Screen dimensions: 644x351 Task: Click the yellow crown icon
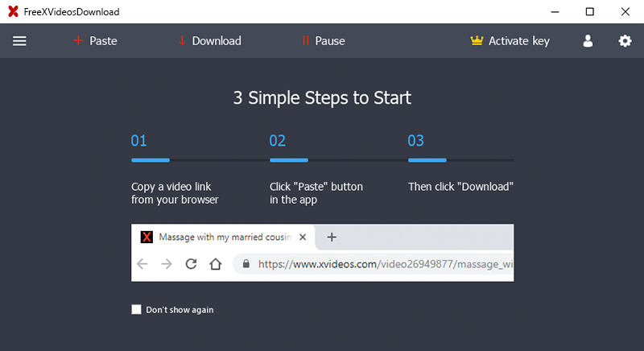[477, 40]
